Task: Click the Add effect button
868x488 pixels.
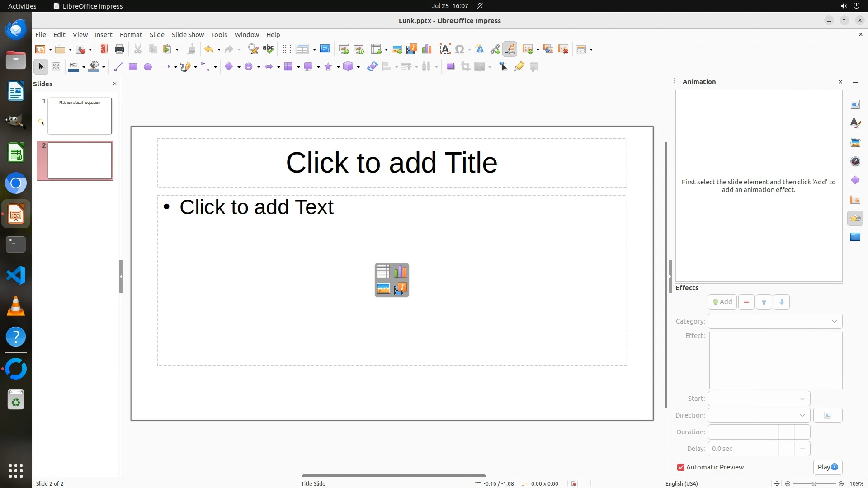Action: coord(722,302)
